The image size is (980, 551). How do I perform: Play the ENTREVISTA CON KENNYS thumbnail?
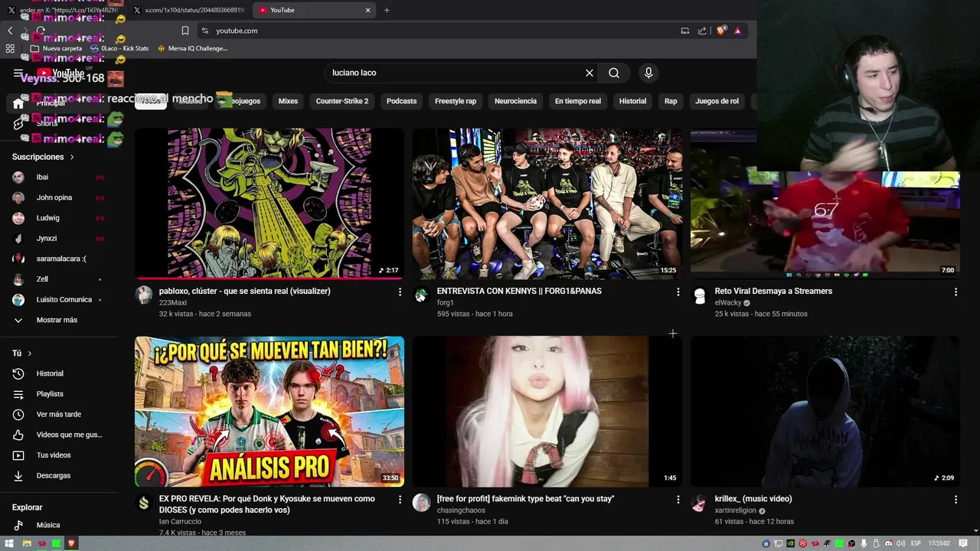[x=547, y=204]
